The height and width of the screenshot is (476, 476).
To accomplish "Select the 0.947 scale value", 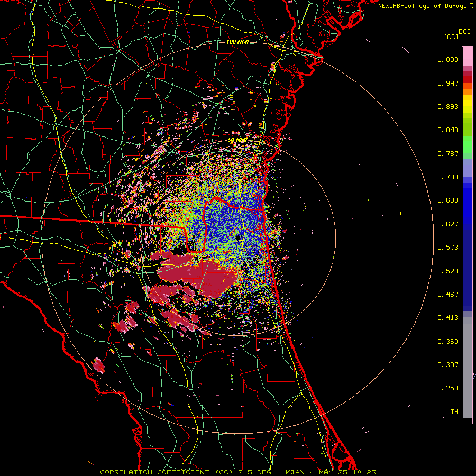I will coord(448,83).
